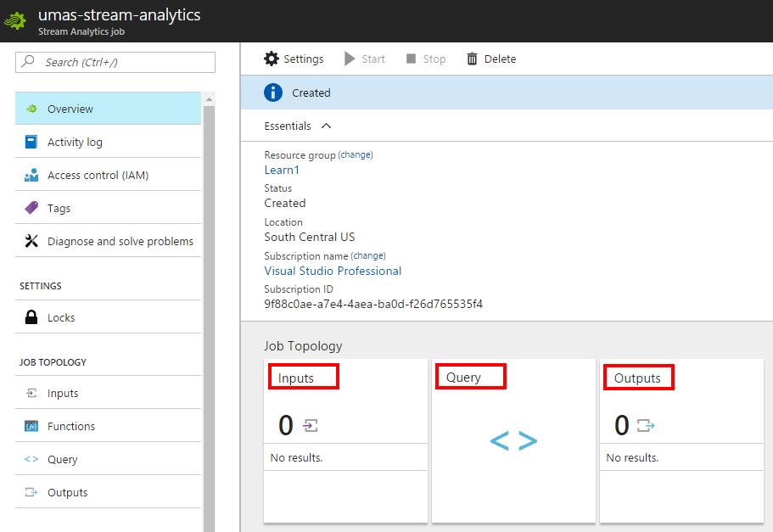
Task: Open Overview in the sidebar
Action: [x=108, y=109]
